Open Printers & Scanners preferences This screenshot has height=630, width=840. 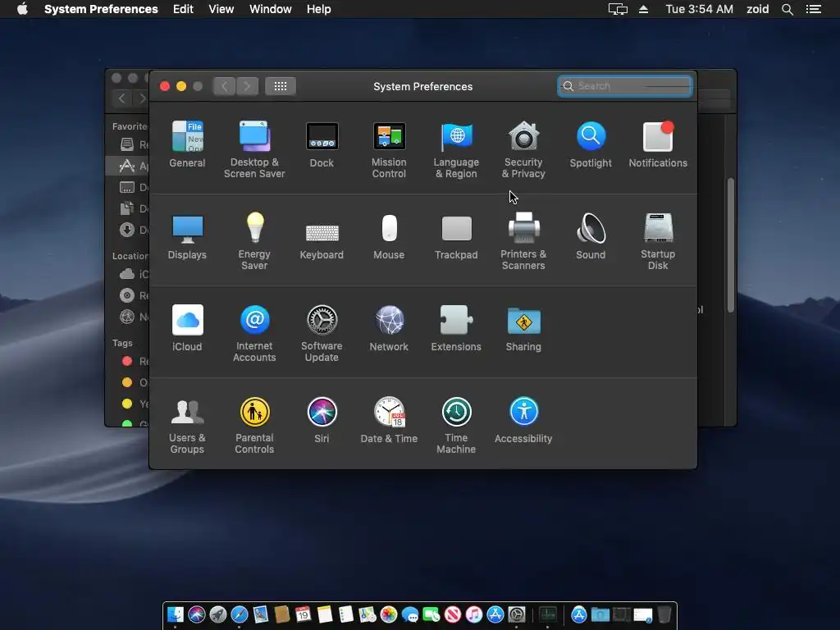(x=523, y=241)
